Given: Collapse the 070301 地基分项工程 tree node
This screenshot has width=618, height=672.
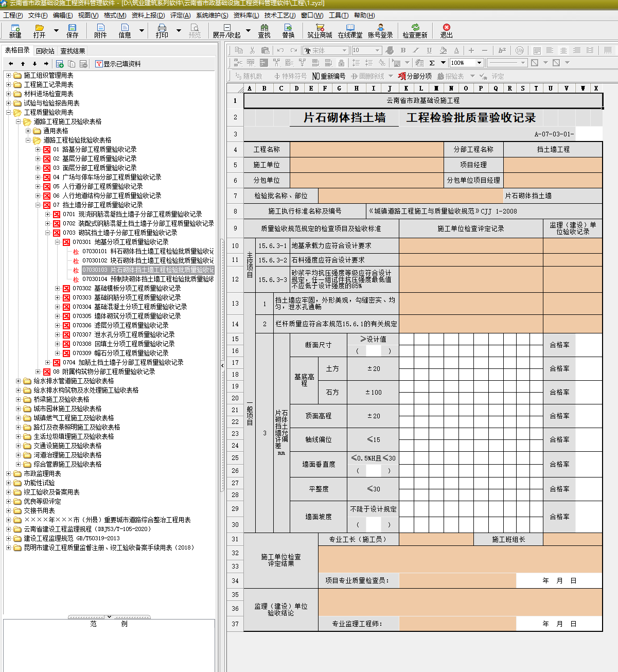Looking at the screenshot, I should pos(58,242).
